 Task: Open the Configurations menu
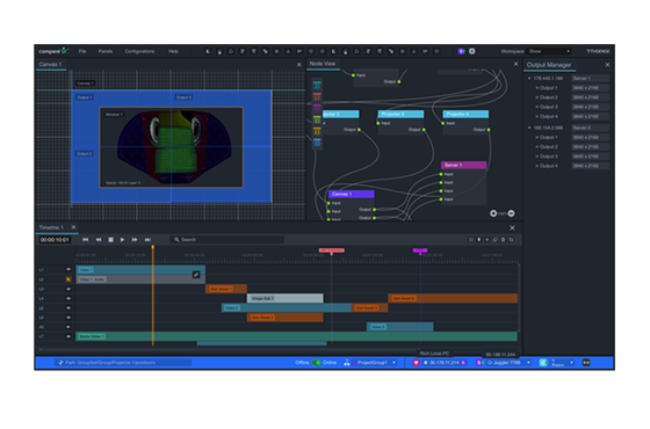[x=139, y=51]
